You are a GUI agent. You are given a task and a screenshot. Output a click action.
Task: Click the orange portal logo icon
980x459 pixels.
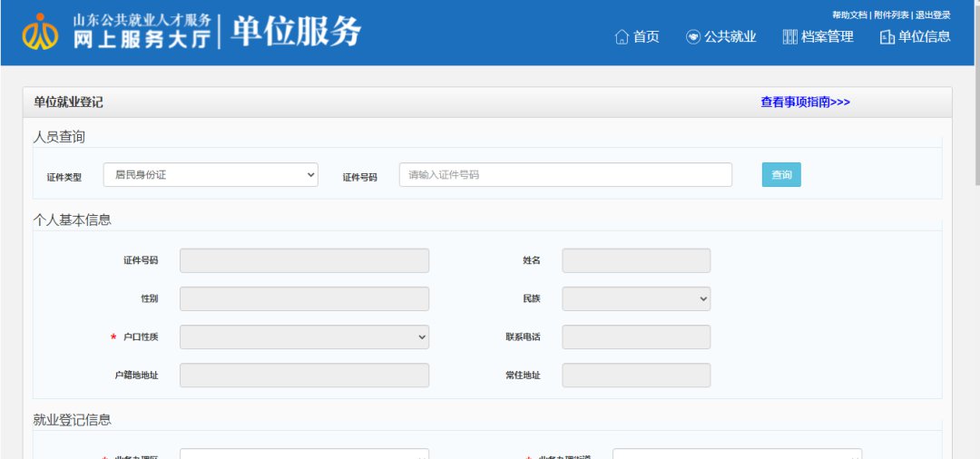(40, 33)
